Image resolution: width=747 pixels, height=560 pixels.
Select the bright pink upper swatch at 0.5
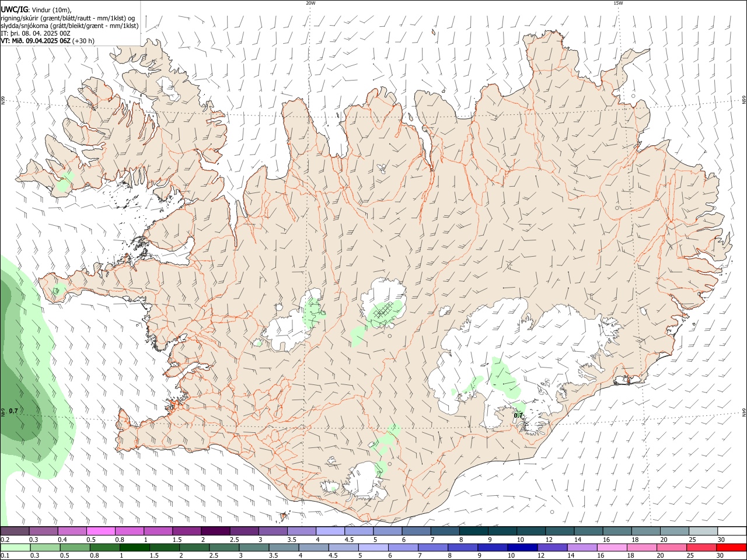101,531
